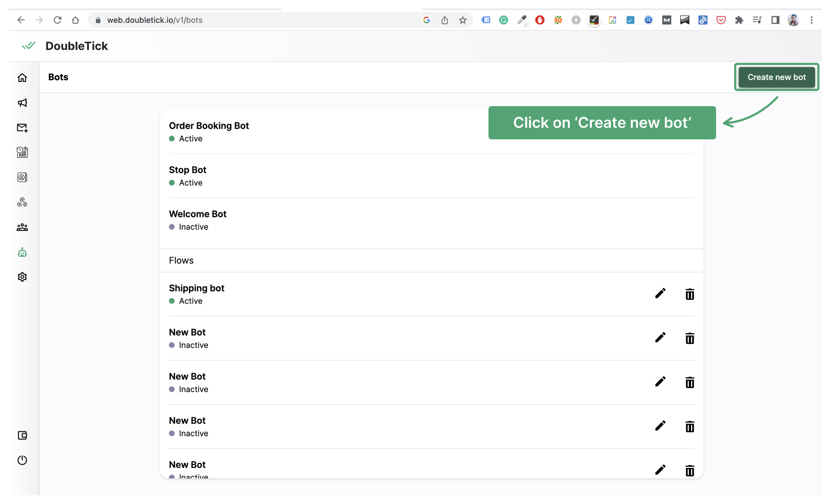Open edit pencil for Shipping bot
The image size is (831, 504).
(660, 294)
